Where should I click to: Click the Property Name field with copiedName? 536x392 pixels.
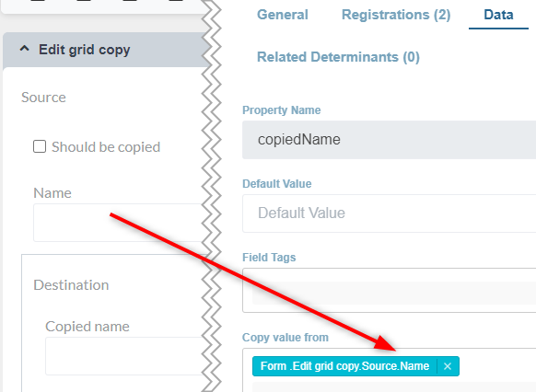click(x=389, y=140)
